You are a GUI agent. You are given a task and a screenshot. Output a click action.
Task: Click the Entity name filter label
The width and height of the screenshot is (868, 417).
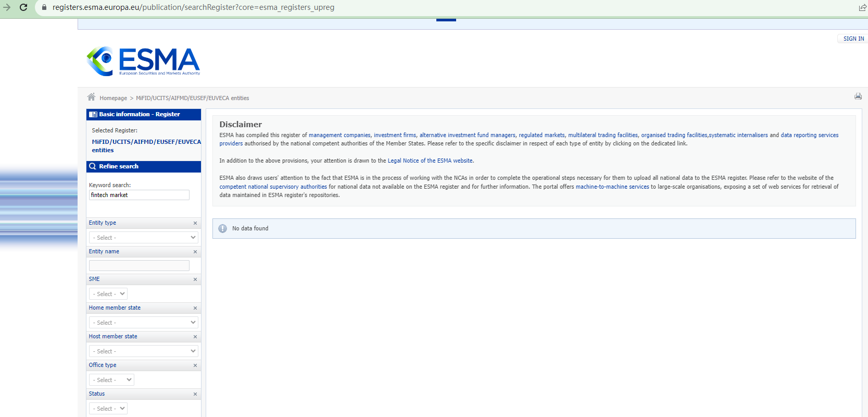click(x=104, y=251)
